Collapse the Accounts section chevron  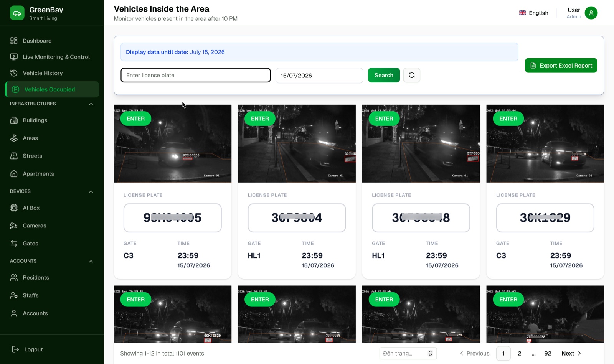91,261
